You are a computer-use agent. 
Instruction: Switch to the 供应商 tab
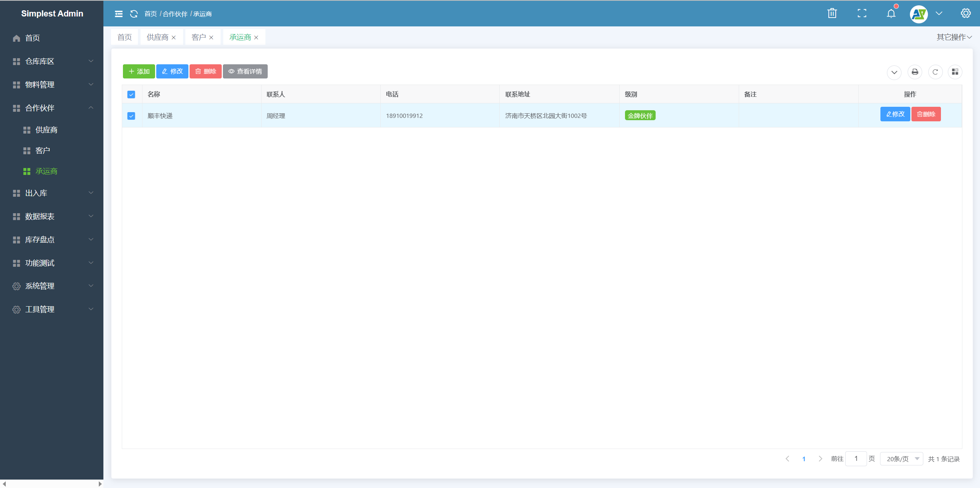[x=157, y=37]
